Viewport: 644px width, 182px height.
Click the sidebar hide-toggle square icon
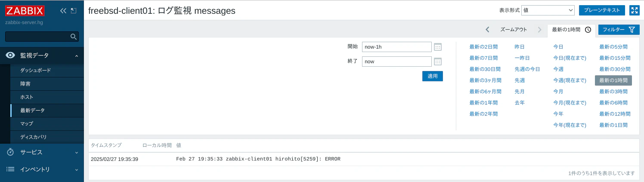[x=74, y=11]
